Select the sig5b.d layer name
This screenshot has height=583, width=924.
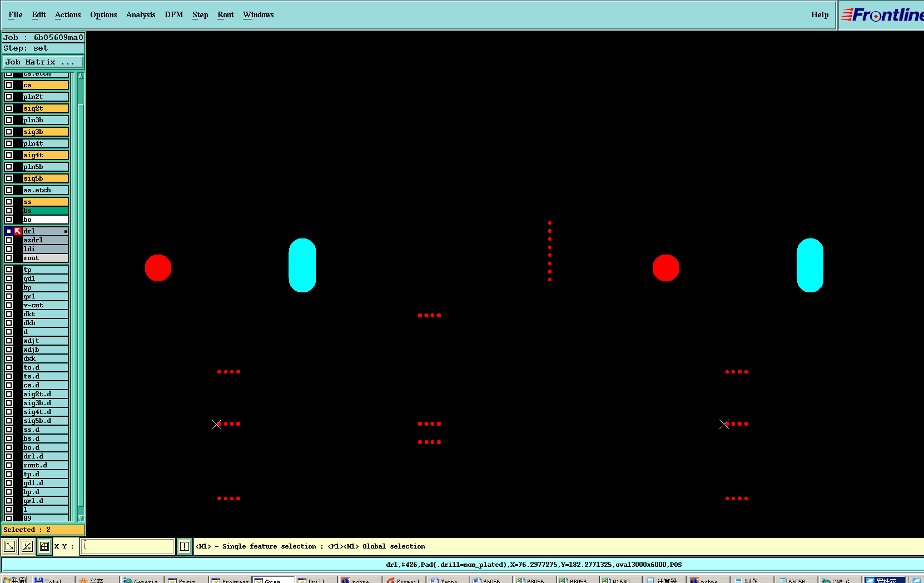46,421
